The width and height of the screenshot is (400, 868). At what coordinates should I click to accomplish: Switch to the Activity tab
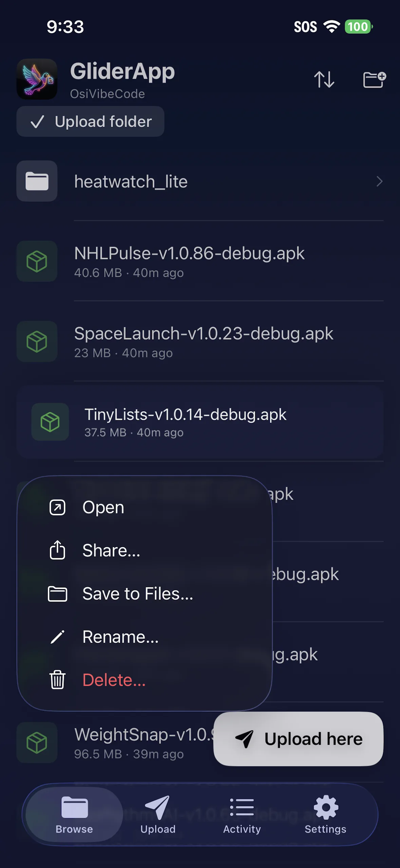pos(242,814)
